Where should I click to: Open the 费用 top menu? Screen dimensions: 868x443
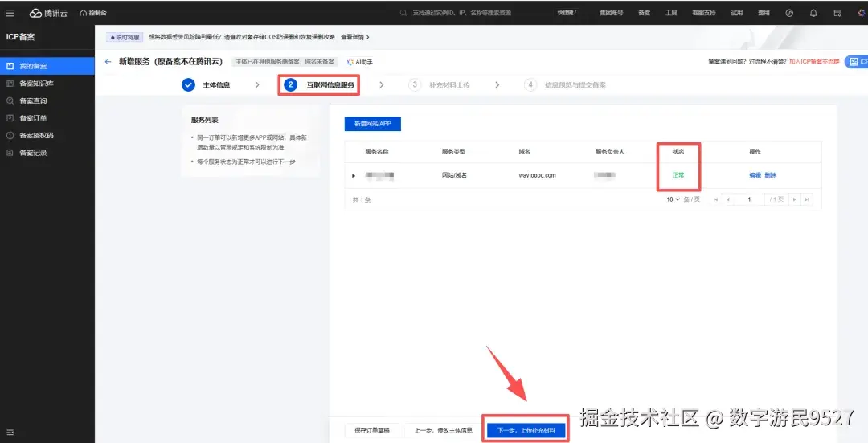click(764, 13)
